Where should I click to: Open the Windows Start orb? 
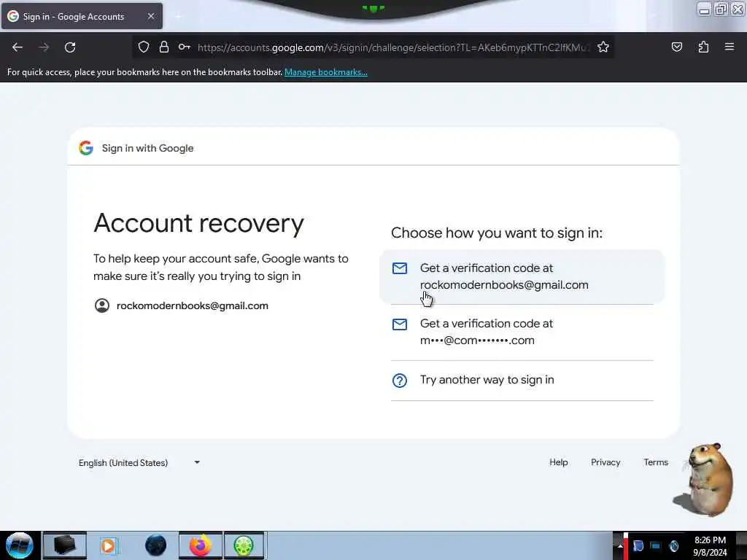tap(20, 545)
